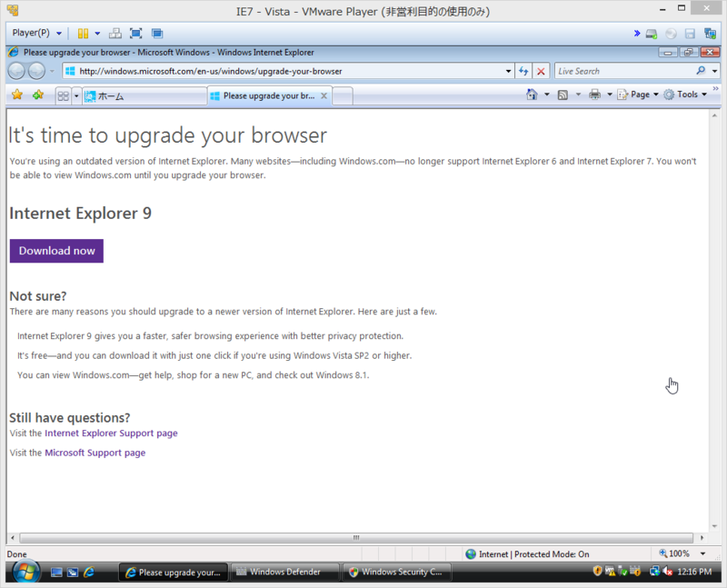Select the Windows Security Center taskbar button
This screenshot has height=588, width=727.
tap(396, 572)
